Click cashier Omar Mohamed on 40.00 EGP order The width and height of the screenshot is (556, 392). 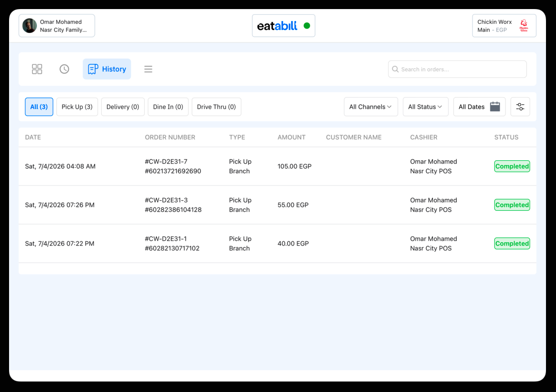(x=434, y=239)
